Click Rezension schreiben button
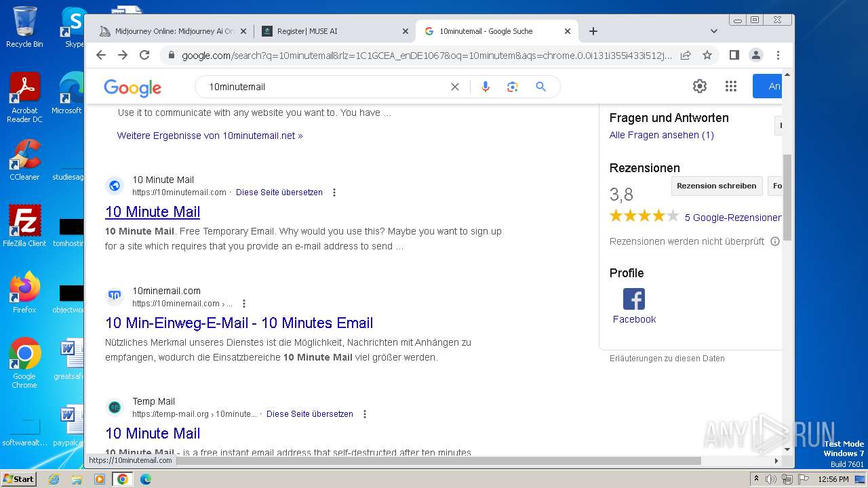868x488 pixels. pos(717,186)
